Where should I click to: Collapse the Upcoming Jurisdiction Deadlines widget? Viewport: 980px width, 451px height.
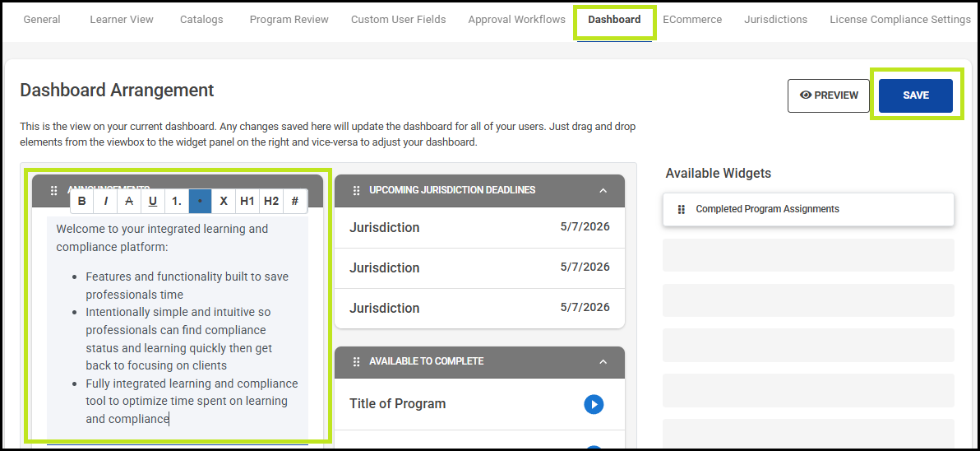[x=603, y=191]
